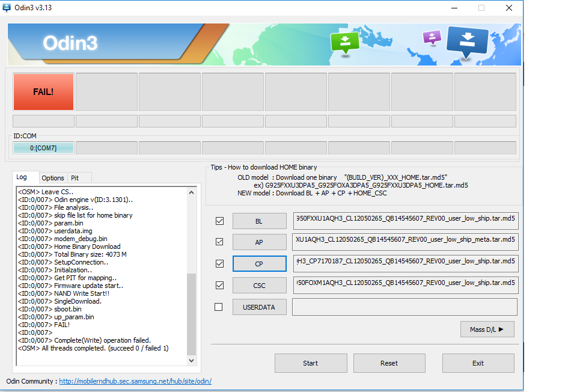Click the 'userdata.img' log line
577x392 pixels.
(x=55, y=231)
